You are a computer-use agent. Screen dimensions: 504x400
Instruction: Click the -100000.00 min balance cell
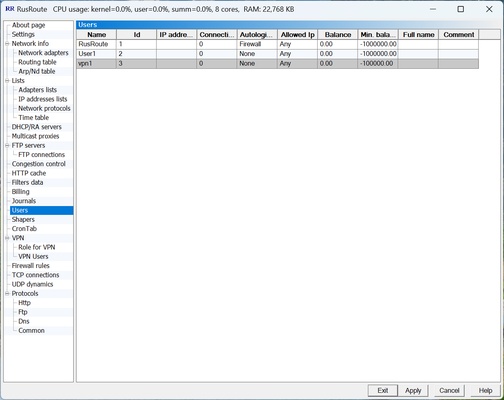(x=378, y=63)
